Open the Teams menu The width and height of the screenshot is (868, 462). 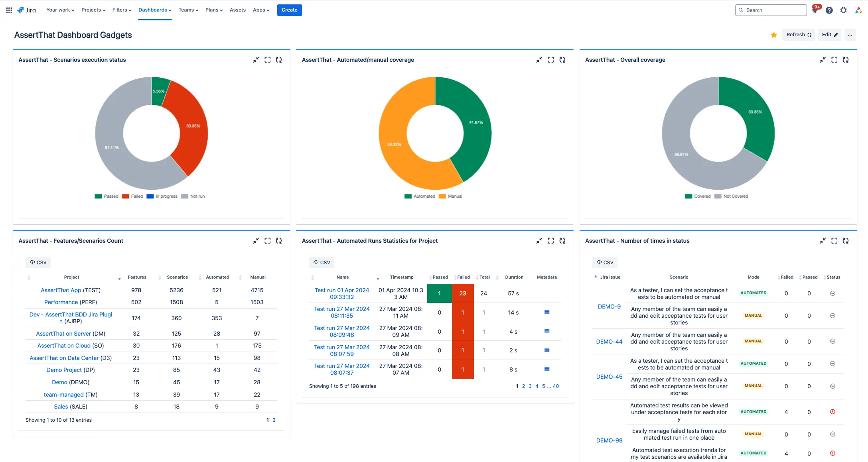(x=188, y=10)
